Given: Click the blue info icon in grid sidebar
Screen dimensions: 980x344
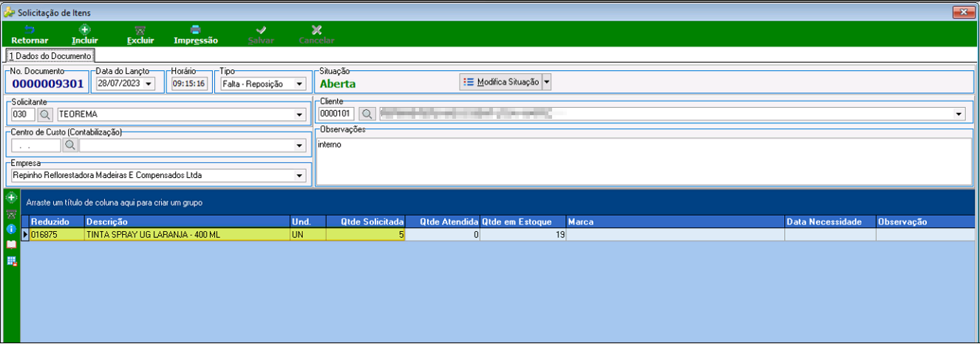Looking at the screenshot, I should tap(11, 230).
